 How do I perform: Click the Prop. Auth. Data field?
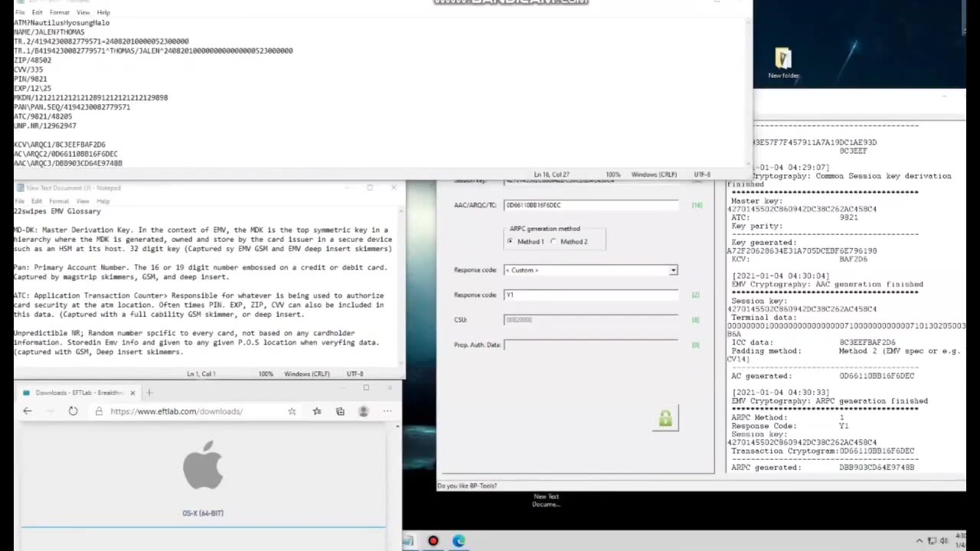[590, 344]
